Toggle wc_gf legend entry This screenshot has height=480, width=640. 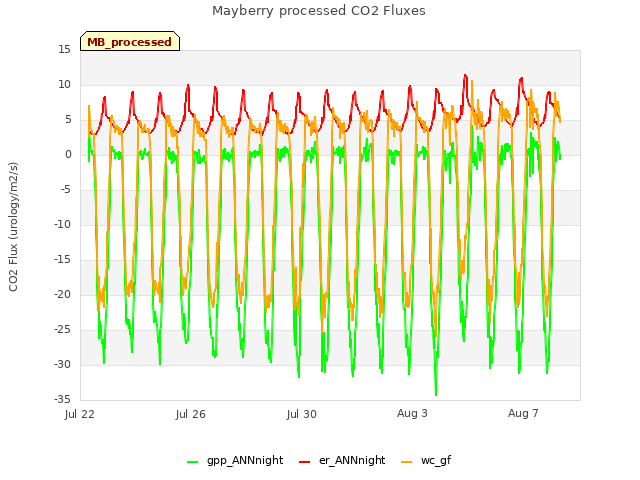(426, 460)
